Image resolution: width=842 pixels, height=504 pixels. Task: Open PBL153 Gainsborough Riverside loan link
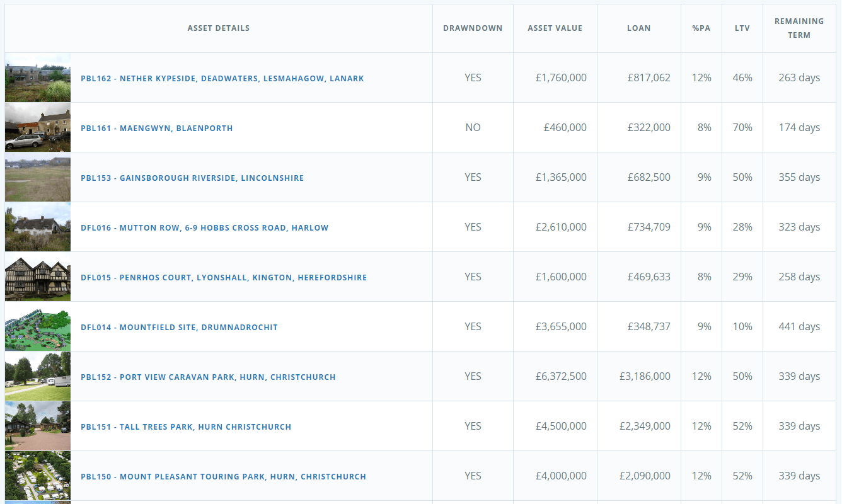point(192,178)
